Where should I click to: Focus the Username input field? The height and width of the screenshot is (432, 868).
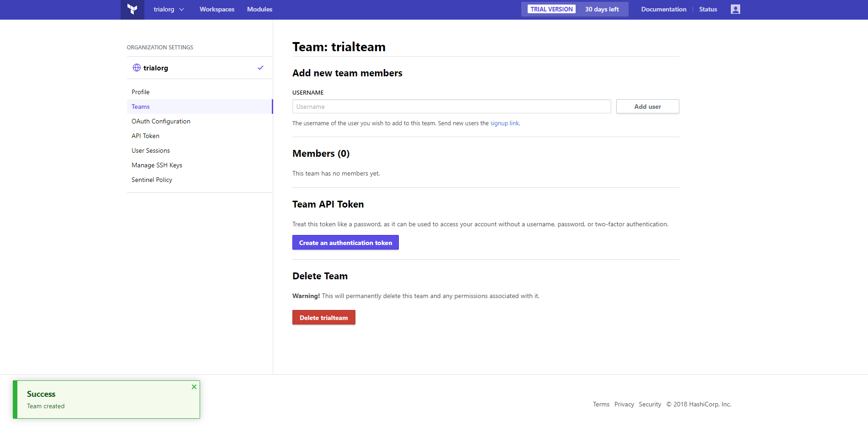pyautogui.click(x=451, y=107)
